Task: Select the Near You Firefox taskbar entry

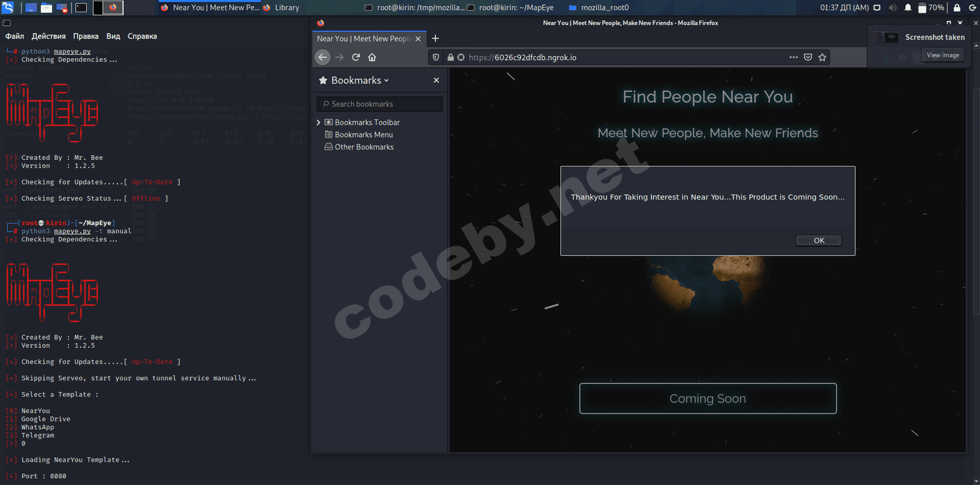Action: pyautogui.click(x=210, y=7)
